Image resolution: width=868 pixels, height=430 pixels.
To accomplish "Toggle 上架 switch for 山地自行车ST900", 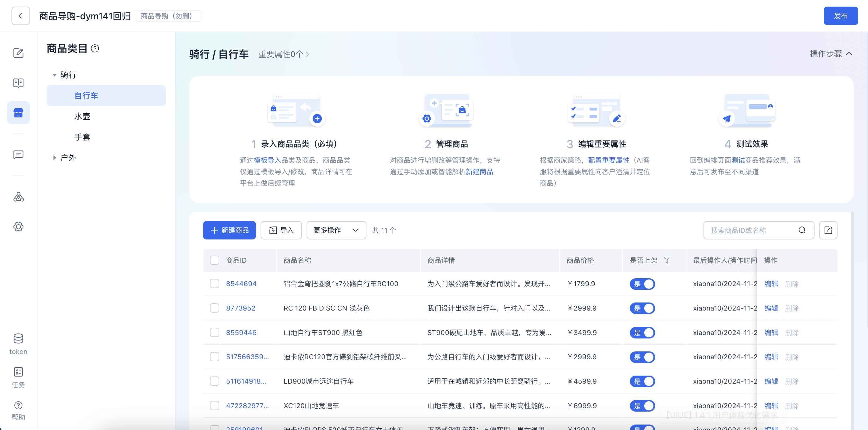I will click(642, 333).
